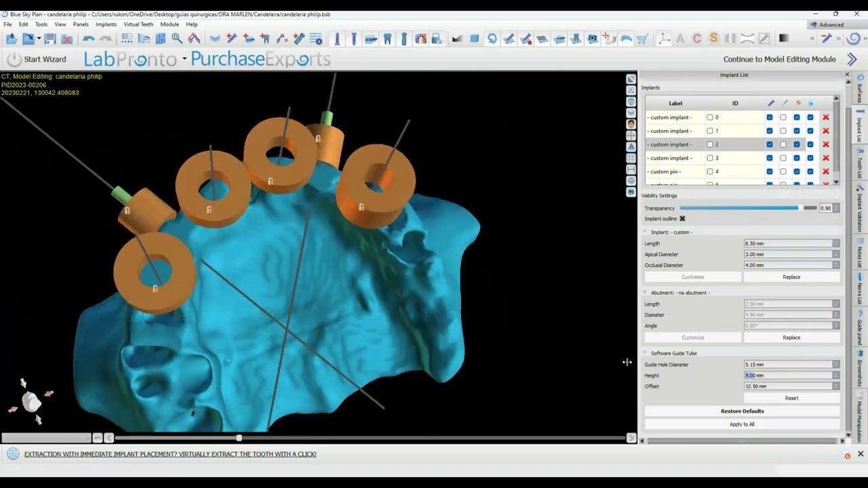868x488 pixels.
Task: Open the implant Length dropdown arrow
Action: pos(835,243)
